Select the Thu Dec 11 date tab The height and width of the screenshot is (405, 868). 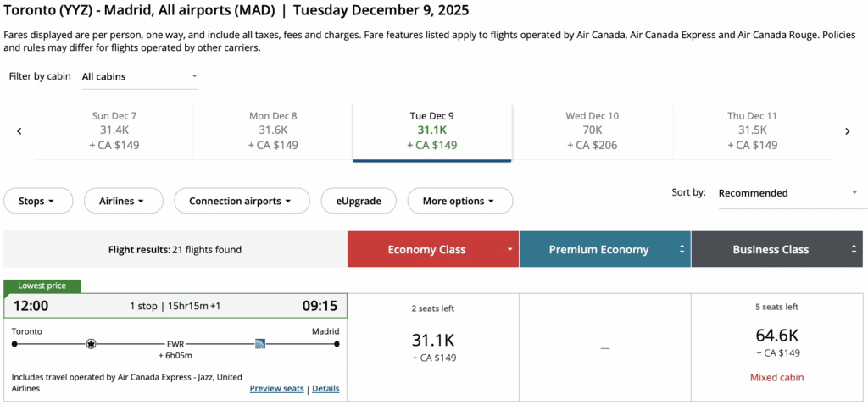click(x=752, y=130)
